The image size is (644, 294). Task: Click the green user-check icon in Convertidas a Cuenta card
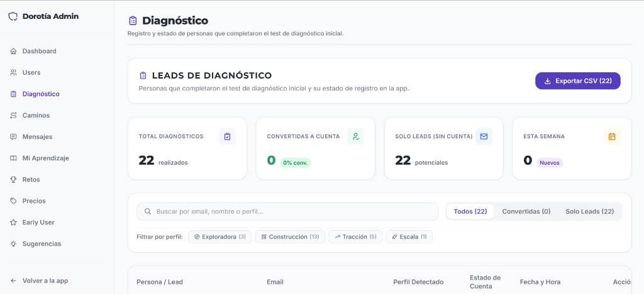click(x=356, y=136)
